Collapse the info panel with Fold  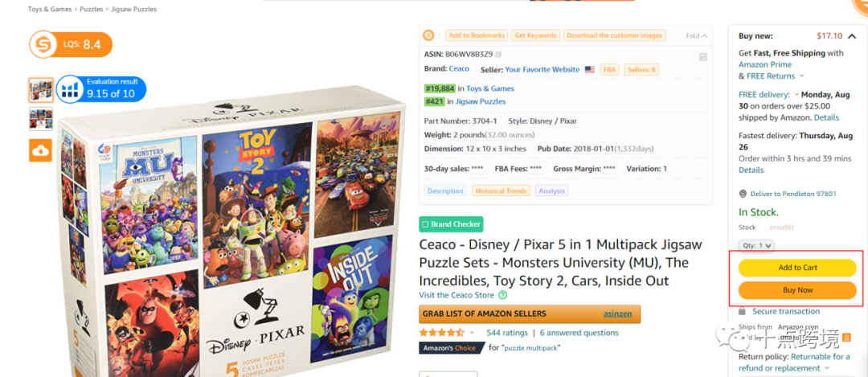(696, 36)
